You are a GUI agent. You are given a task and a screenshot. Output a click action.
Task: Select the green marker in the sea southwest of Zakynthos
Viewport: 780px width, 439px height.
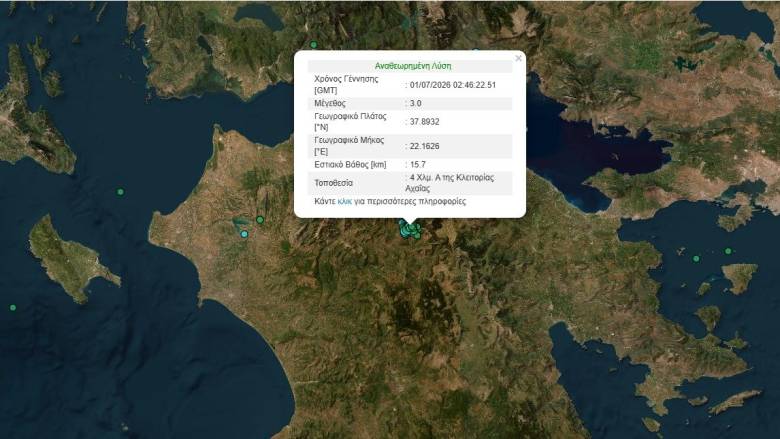(13, 308)
